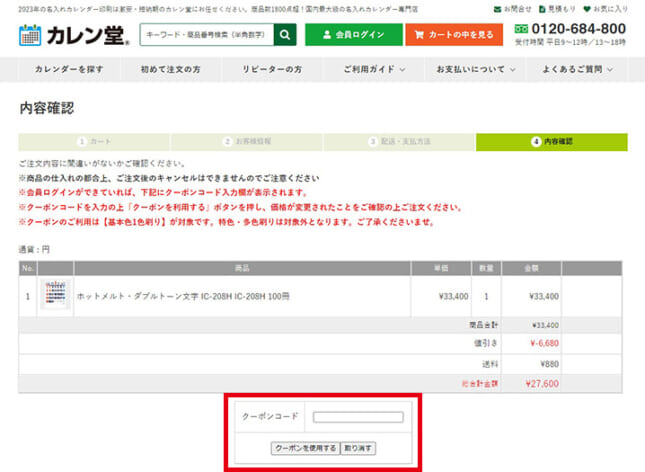Viewport: 645px width, 472px height.
Task: Go to step 3 配送・支払方法
Action: coord(399,142)
